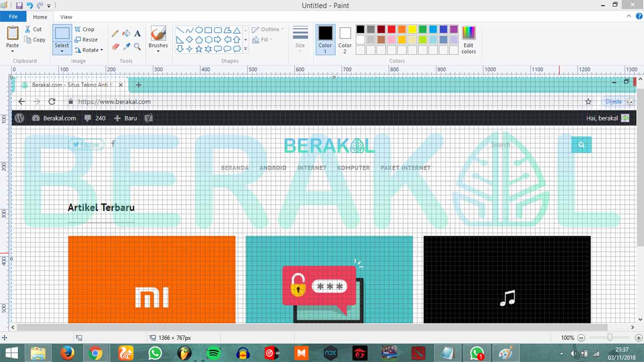Open Customize Quick Access Toolbar dropdown
This screenshot has height=362, width=644.
[x=49, y=6]
